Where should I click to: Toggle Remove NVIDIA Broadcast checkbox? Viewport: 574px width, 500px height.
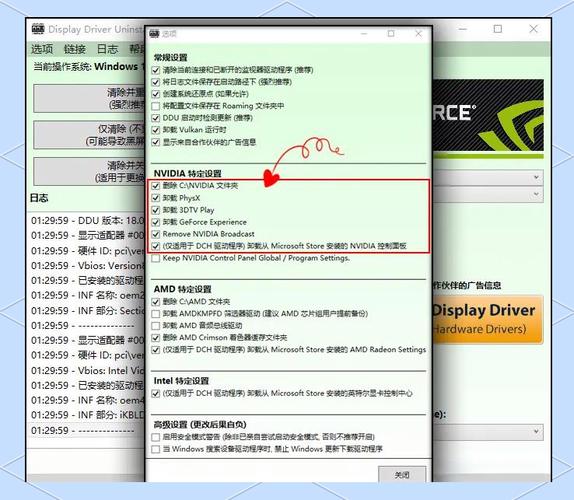(x=156, y=234)
